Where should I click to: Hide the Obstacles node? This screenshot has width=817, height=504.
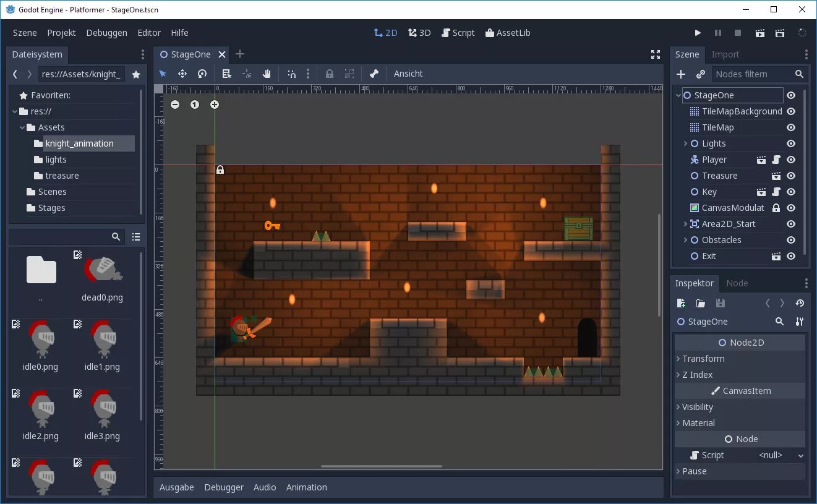pyautogui.click(x=790, y=240)
